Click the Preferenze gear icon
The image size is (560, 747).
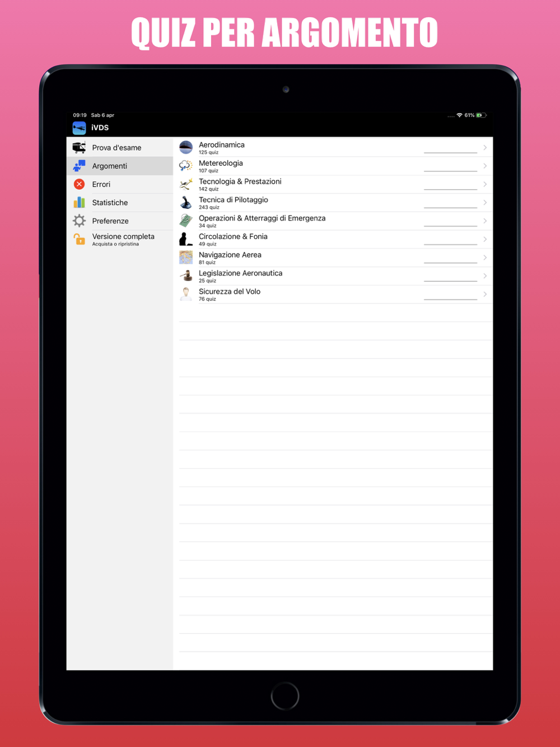pyautogui.click(x=79, y=221)
